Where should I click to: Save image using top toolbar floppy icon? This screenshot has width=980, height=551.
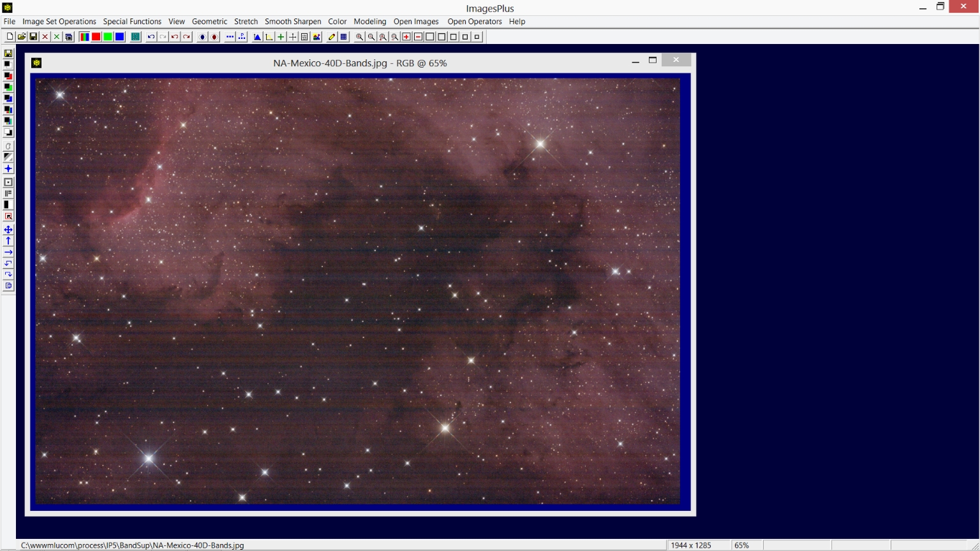point(33,37)
